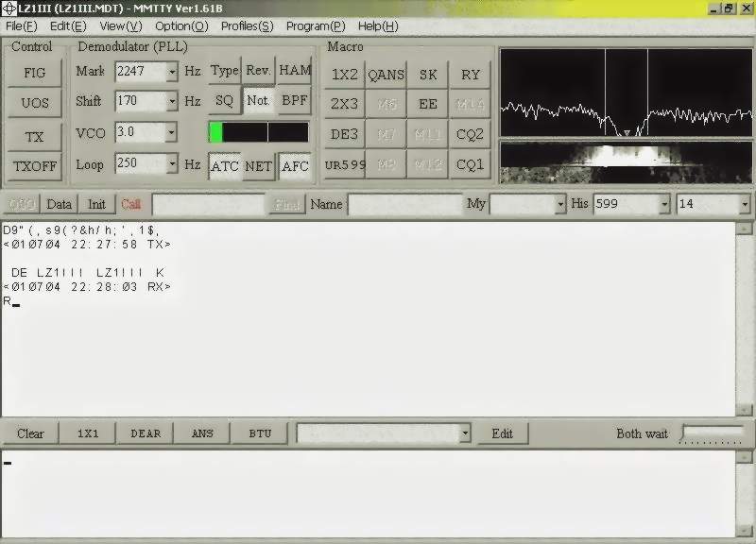Run the DEAR macro button

pyautogui.click(x=146, y=433)
